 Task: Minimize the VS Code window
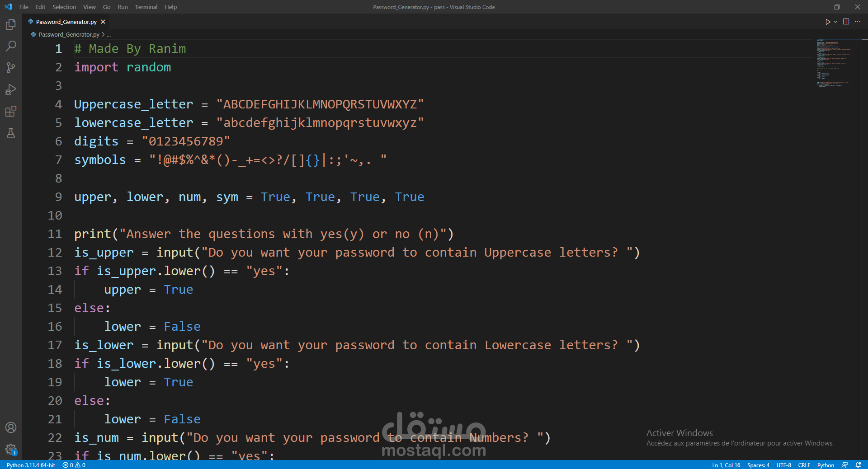816,7
